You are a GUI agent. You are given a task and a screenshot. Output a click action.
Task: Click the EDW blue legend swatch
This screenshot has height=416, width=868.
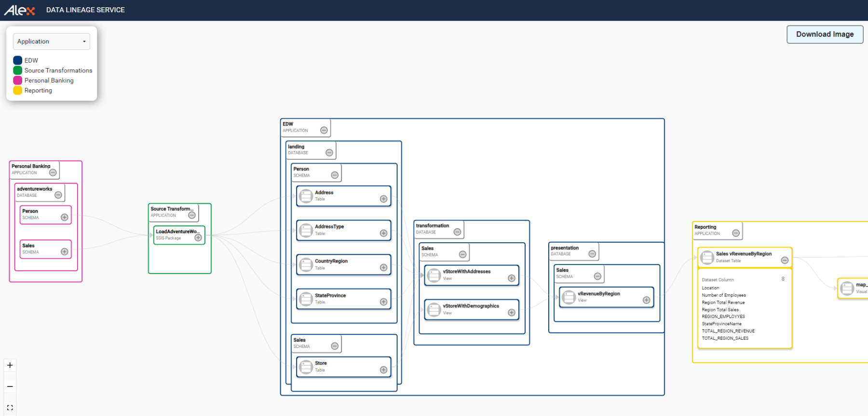(18, 60)
